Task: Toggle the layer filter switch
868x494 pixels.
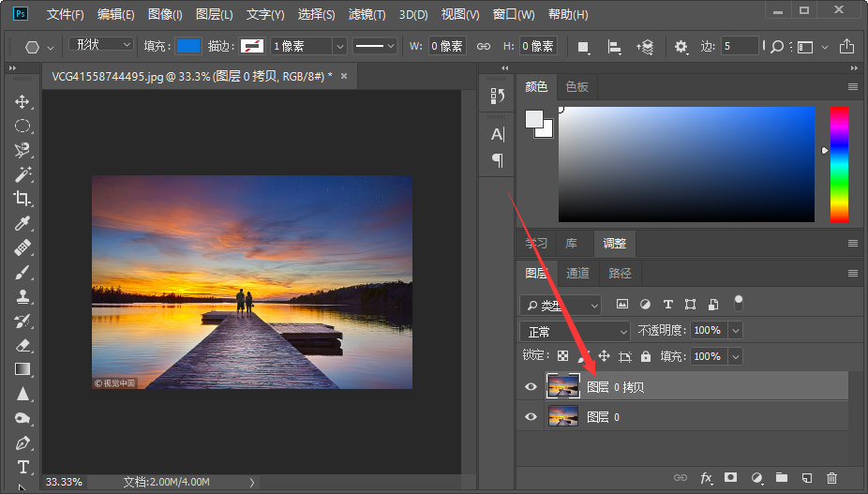Action: point(738,303)
